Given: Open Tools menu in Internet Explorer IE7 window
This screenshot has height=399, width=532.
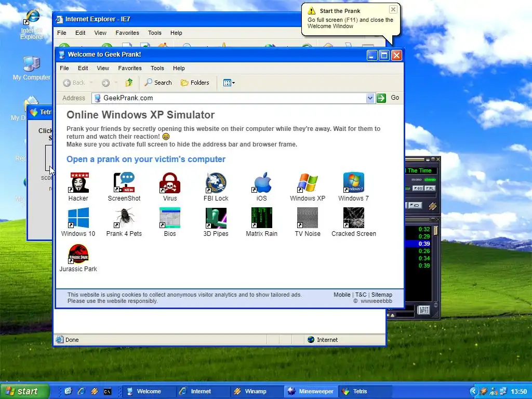Looking at the screenshot, I should click(155, 33).
